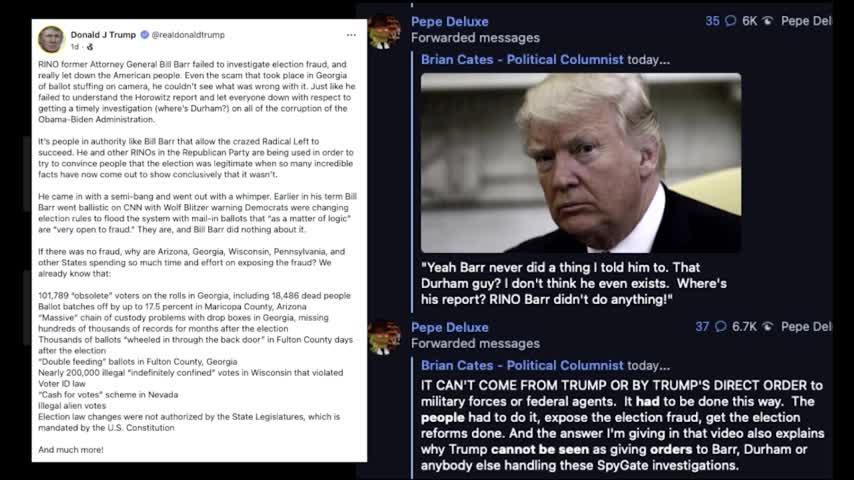
Task: Open the @realdonaldtrump handle link
Action: click(x=188, y=34)
